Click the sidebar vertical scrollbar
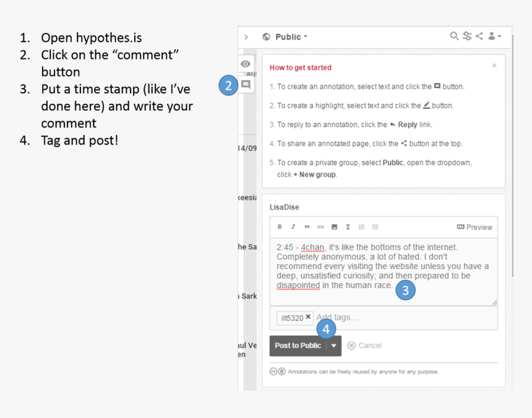The image size is (532, 418). click(x=512, y=156)
